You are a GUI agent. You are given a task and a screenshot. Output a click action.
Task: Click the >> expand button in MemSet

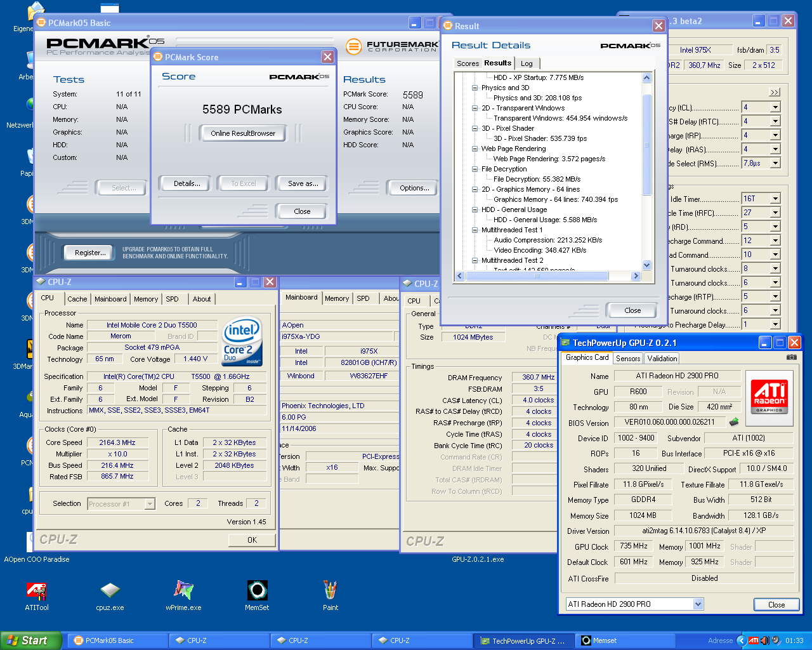coord(775,92)
